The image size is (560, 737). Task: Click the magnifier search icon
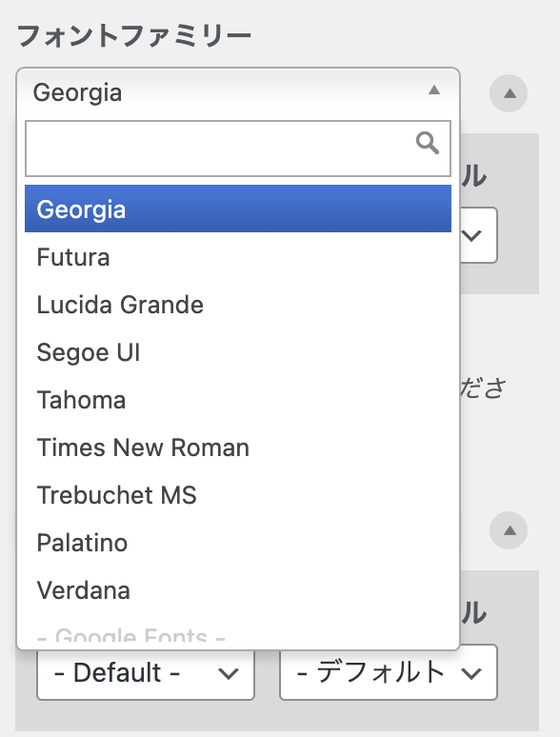(x=428, y=143)
